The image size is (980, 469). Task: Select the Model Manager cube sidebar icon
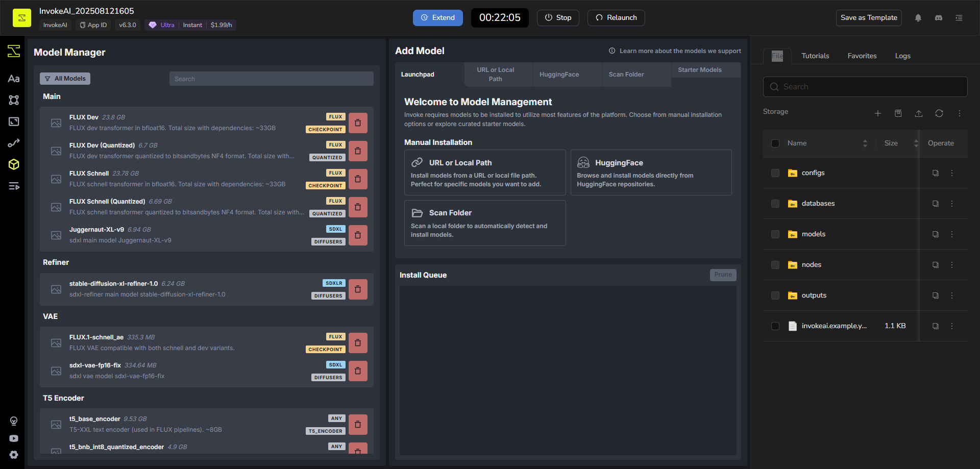pos(14,164)
